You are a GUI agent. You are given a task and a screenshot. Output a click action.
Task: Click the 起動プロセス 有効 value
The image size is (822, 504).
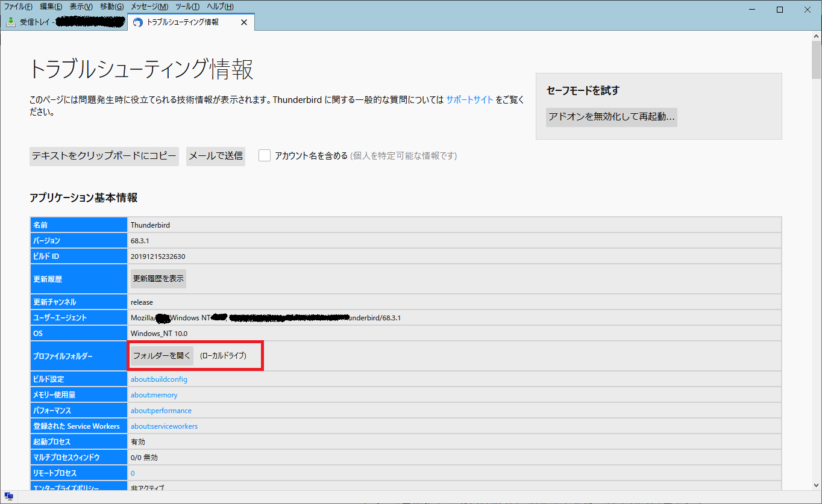[x=138, y=442]
